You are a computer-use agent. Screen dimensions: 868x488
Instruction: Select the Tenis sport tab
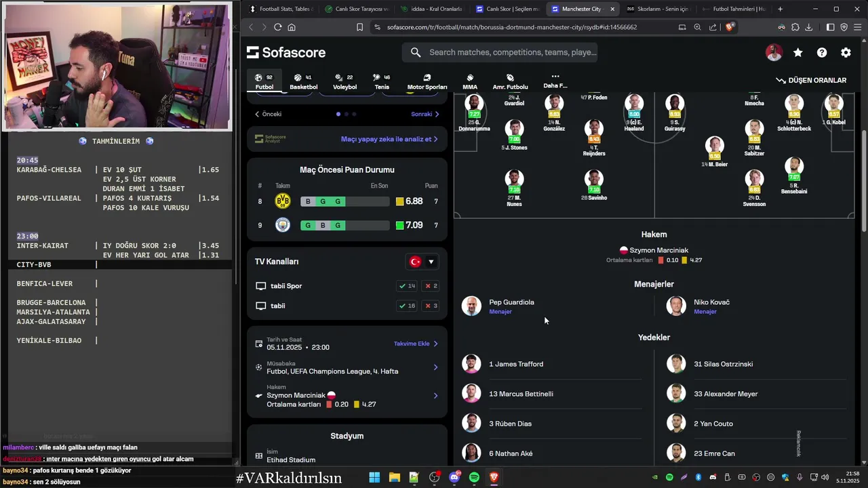click(382, 81)
